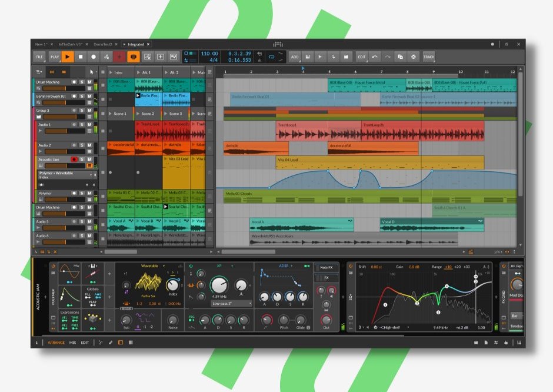Switch to the InTheDark V3 project tab
The height and width of the screenshot is (392, 553).
click(x=71, y=44)
